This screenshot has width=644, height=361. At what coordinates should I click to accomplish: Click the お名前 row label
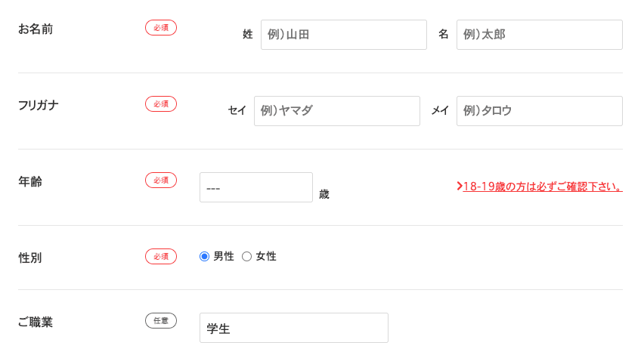pyautogui.click(x=36, y=29)
